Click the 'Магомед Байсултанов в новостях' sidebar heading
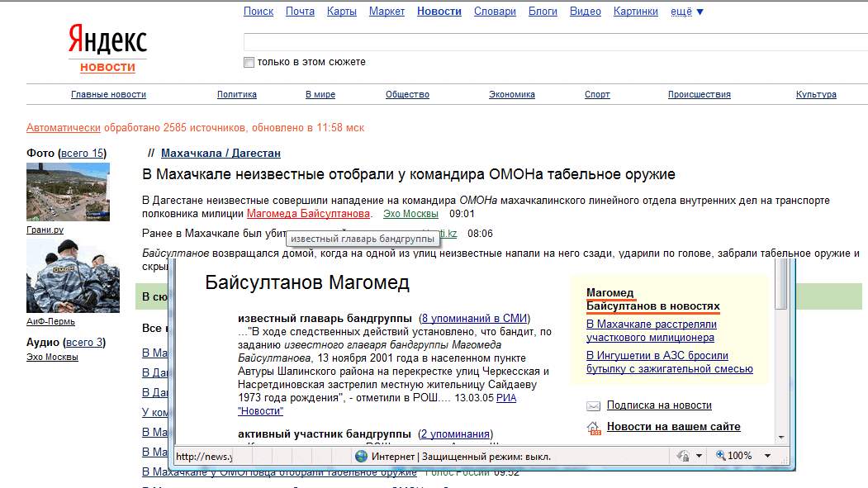Viewport: 868px width, 488px height. pyautogui.click(x=653, y=300)
